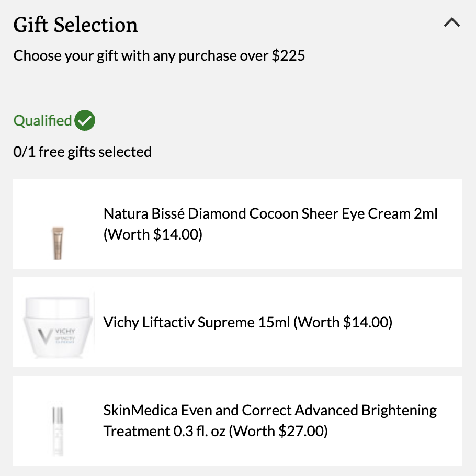Select the SkinMedica treatment bottle image

tap(58, 430)
